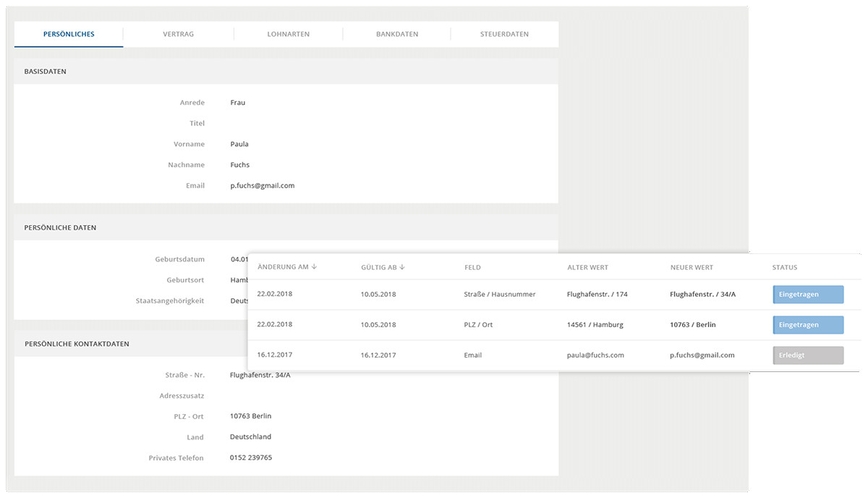Click the PLZ / Ort field cell
The image size is (868, 498).
[x=478, y=325]
